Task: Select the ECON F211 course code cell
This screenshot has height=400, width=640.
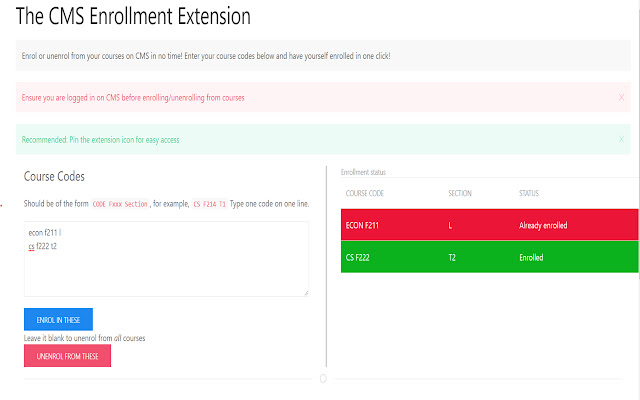Action: coord(362,225)
